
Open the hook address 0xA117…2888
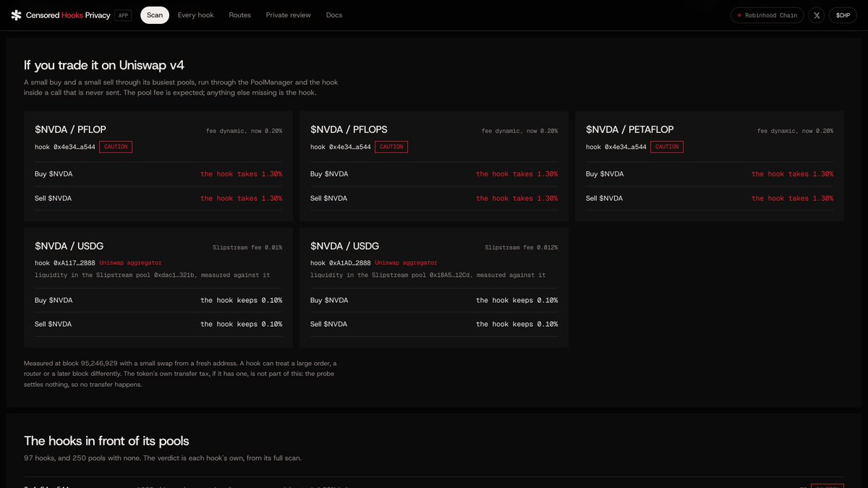pyautogui.click(x=75, y=263)
